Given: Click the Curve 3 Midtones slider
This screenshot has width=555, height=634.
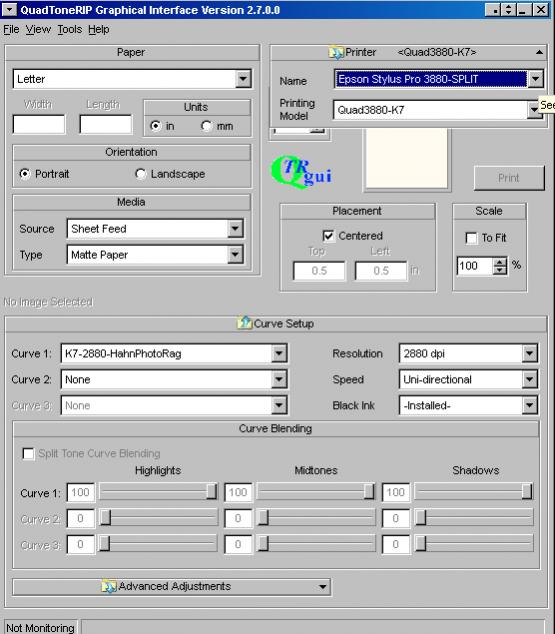Looking at the screenshot, I should pos(316,544).
